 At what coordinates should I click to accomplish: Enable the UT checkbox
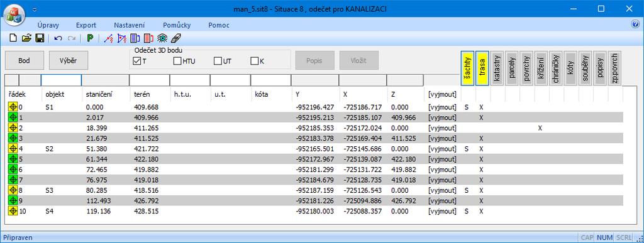point(218,61)
